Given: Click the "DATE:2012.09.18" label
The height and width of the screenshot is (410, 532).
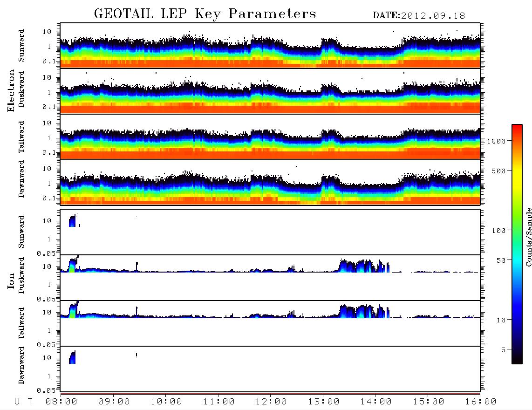Looking at the screenshot, I should 419,16.
